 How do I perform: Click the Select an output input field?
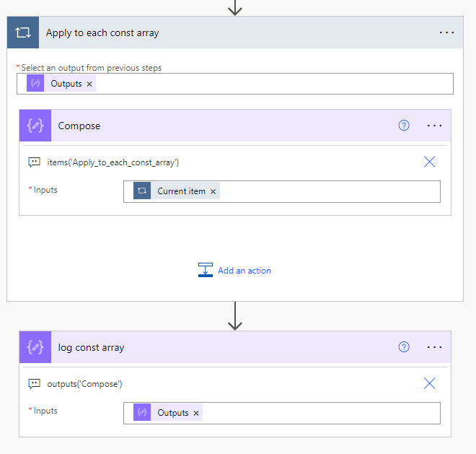pyautogui.click(x=274, y=84)
